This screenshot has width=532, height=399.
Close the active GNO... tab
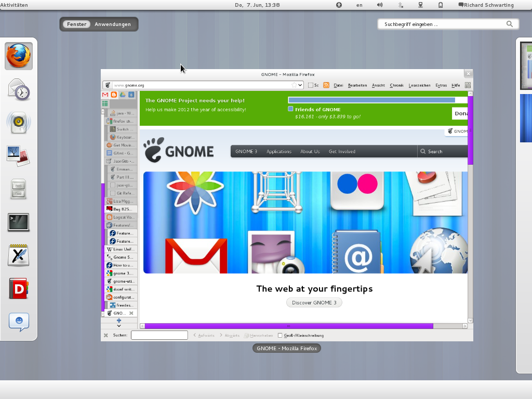pyautogui.click(x=131, y=313)
